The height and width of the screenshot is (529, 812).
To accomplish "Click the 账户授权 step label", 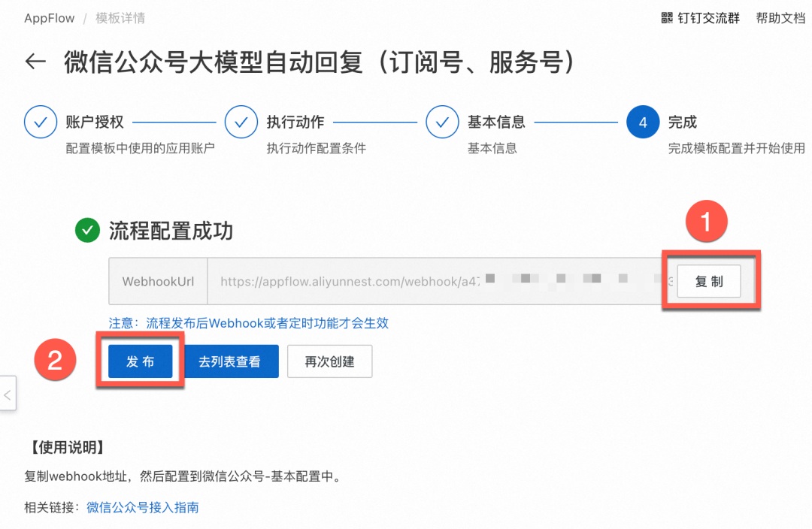I will point(94,122).
